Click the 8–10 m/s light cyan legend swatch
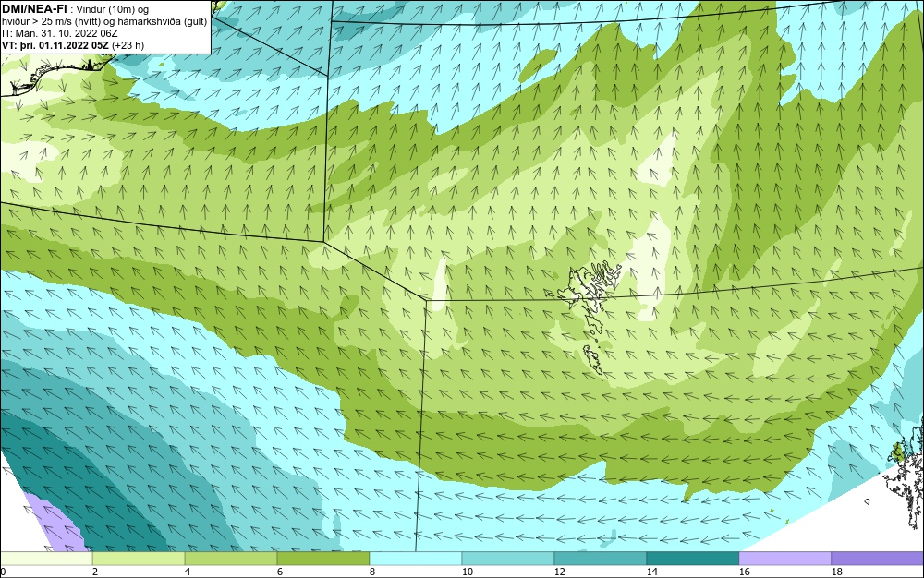Viewport: 924px width, 578px height. [x=416, y=559]
